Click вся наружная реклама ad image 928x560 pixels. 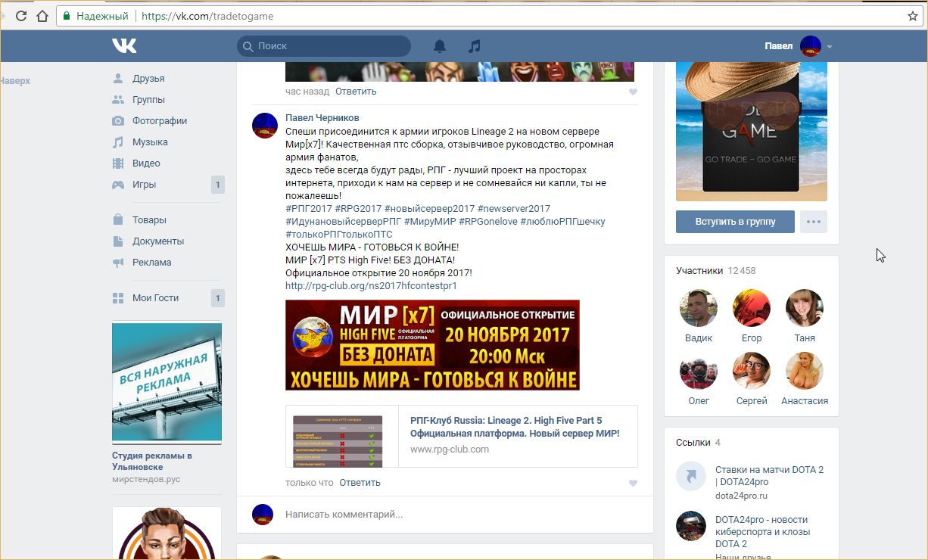point(167,382)
